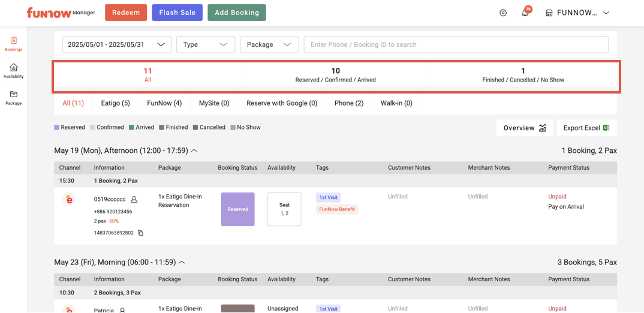
Task: Click the Eatigo channel icon at 15:30
Action: click(x=69, y=200)
